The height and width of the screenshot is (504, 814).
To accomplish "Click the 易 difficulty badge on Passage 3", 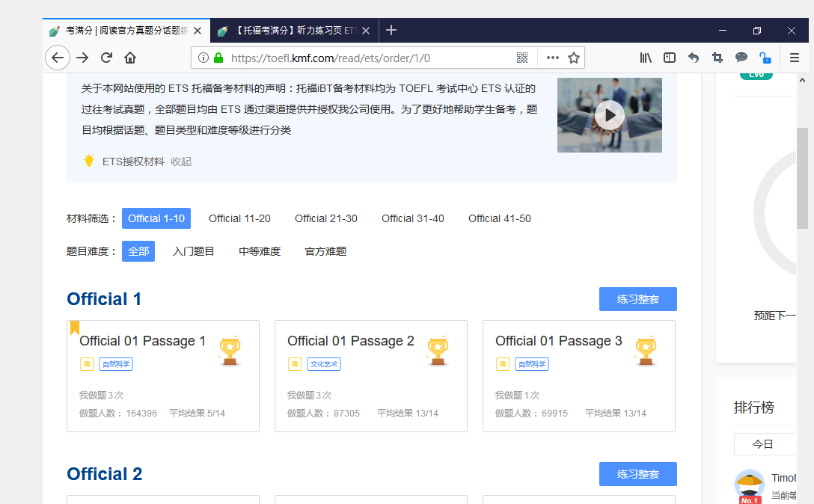I will 503,364.
